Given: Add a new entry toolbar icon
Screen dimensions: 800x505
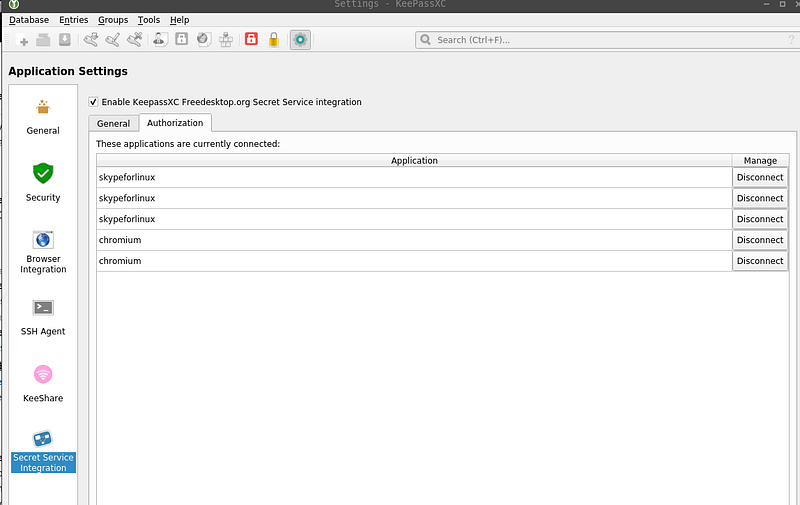Looking at the screenshot, I should (x=91, y=40).
